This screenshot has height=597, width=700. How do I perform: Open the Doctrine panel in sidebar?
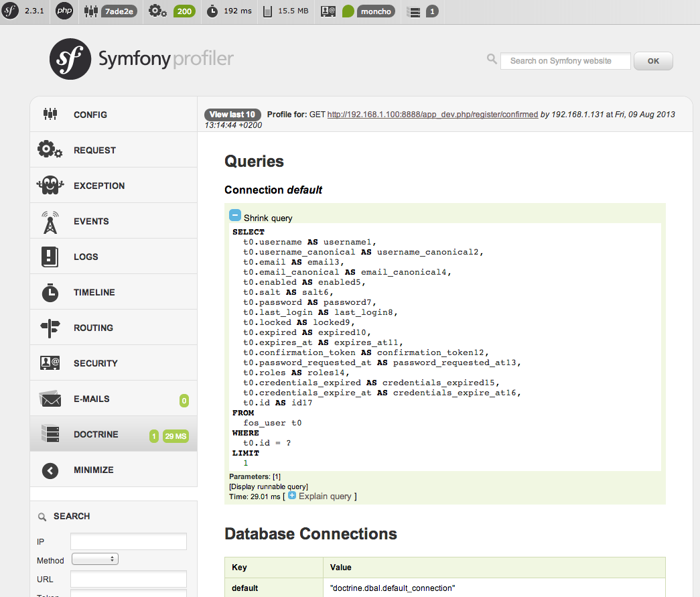click(x=96, y=435)
